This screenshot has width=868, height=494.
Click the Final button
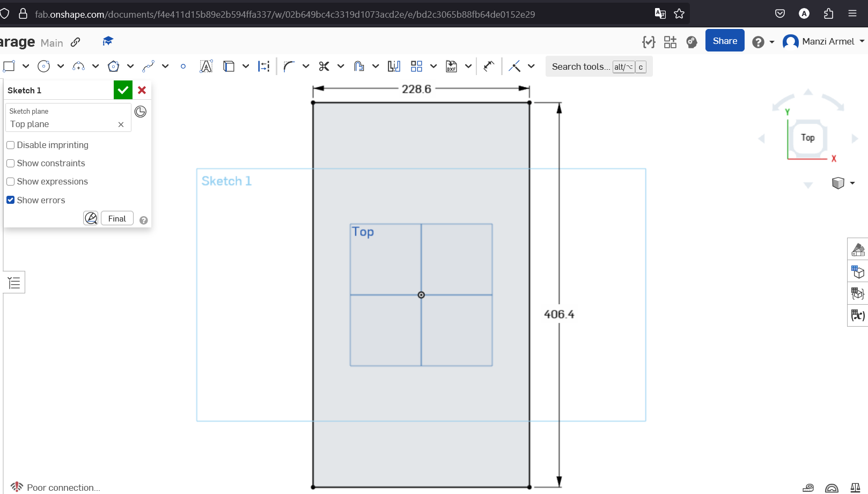[117, 218]
